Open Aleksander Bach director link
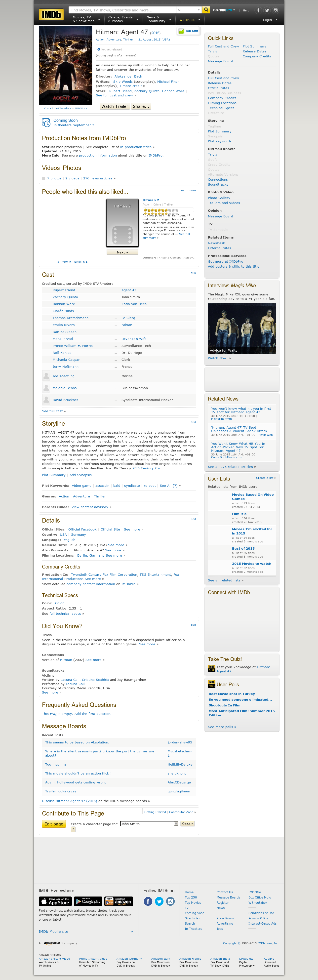The width and height of the screenshot is (318, 980). coord(128,77)
